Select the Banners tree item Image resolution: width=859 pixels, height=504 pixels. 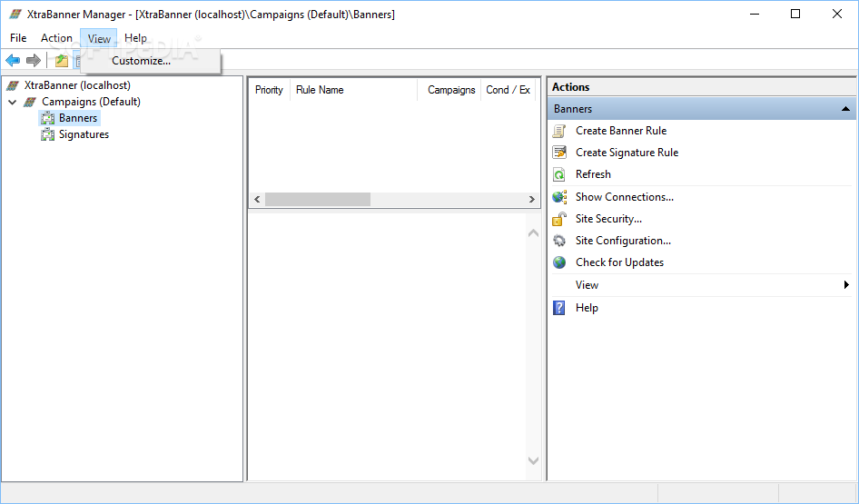pos(78,118)
